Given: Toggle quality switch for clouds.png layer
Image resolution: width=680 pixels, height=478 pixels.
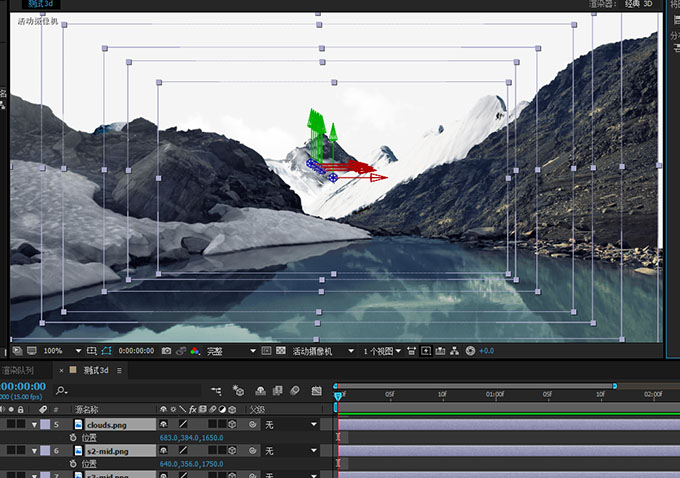Looking at the screenshot, I should [183, 424].
